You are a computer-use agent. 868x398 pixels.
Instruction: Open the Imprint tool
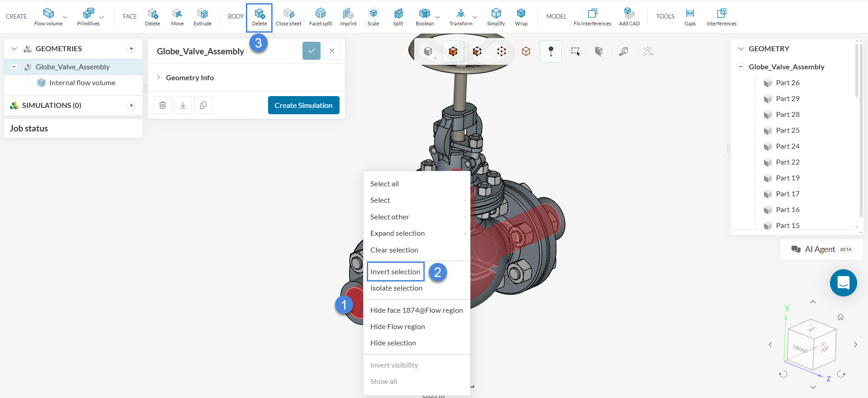[348, 17]
